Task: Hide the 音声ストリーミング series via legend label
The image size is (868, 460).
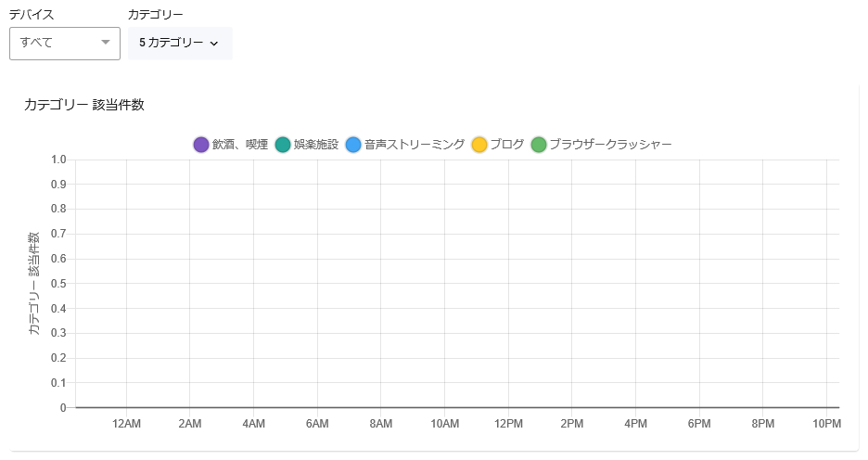Action: [415, 145]
